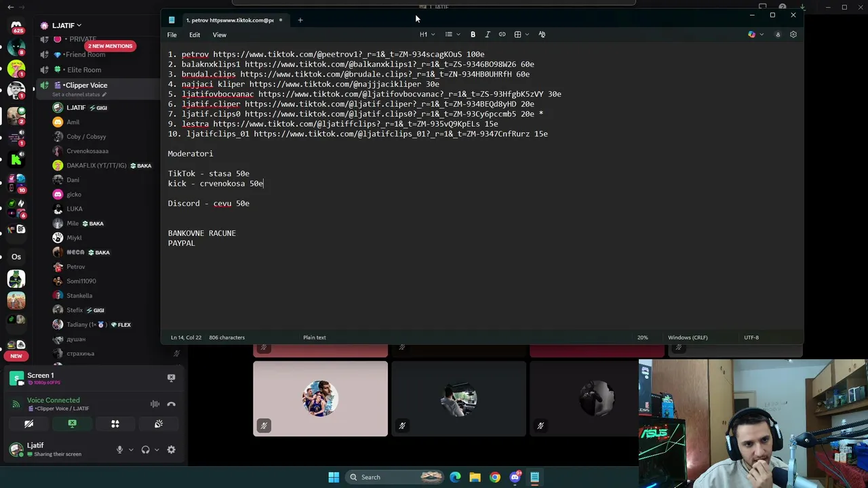The height and width of the screenshot is (488, 868).
Task: Mute the Discord microphone
Action: click(119, 449)
